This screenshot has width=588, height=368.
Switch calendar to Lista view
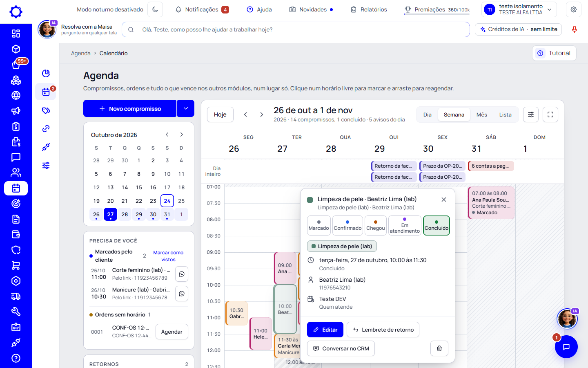click(x=505, y=114)
